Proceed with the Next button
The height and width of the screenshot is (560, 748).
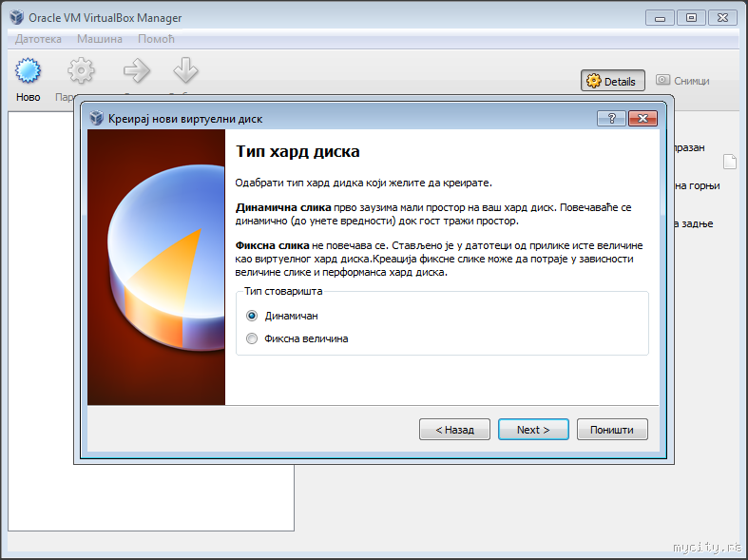533,430
